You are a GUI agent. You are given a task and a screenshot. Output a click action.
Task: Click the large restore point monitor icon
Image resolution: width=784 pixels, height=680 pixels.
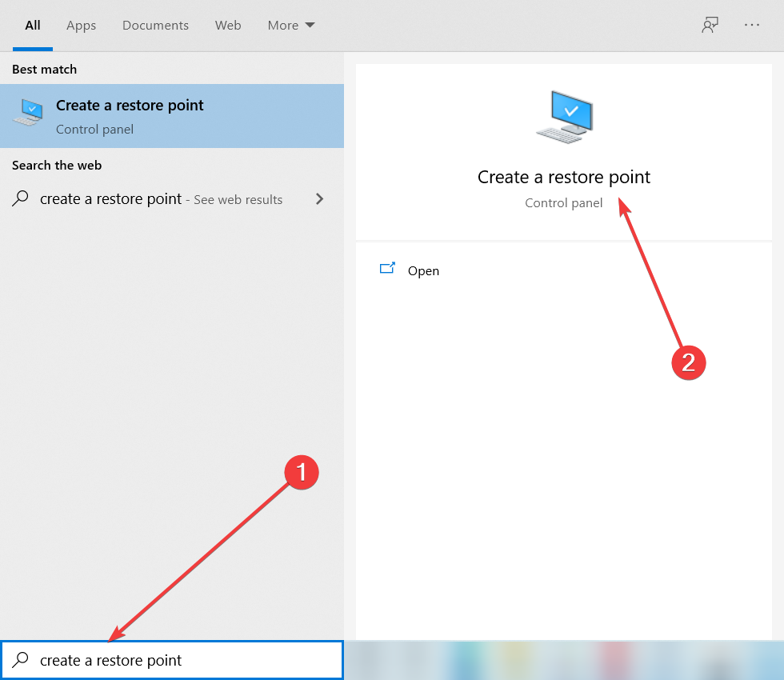(x=565, y=117)
